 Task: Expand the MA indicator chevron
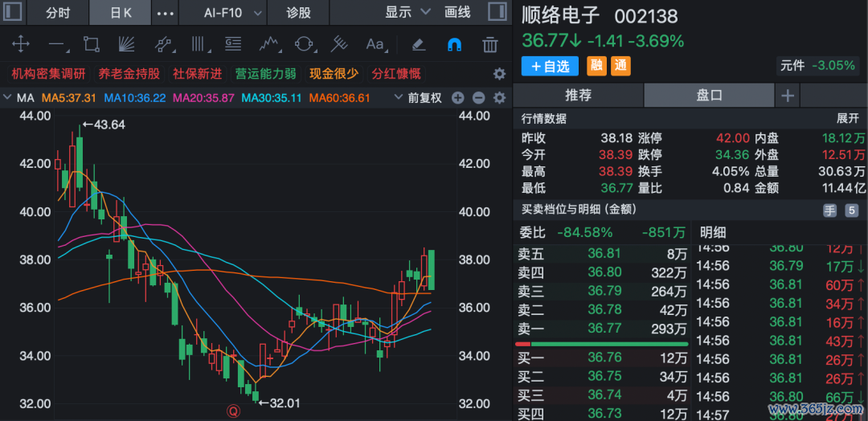[8, 98]
